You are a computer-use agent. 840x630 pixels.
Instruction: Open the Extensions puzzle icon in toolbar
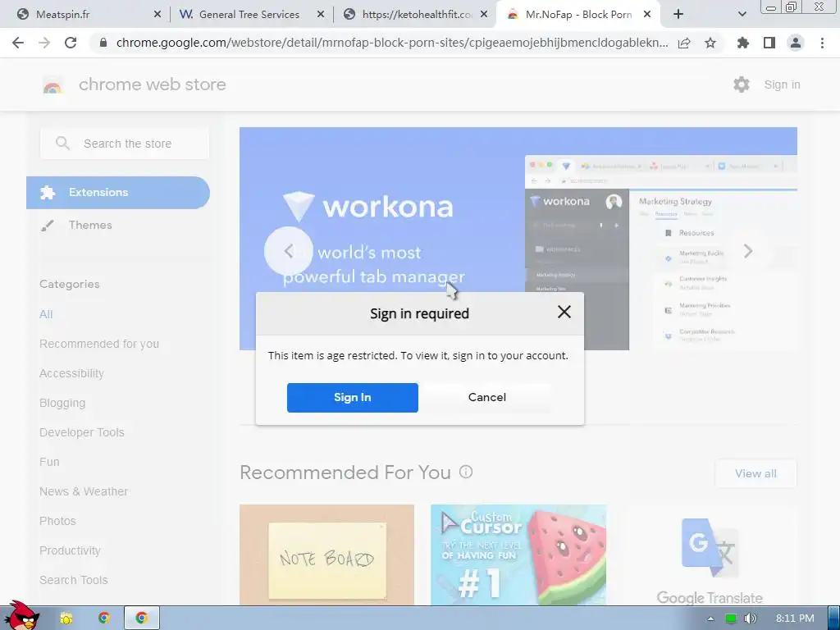[x=743, y=43]
